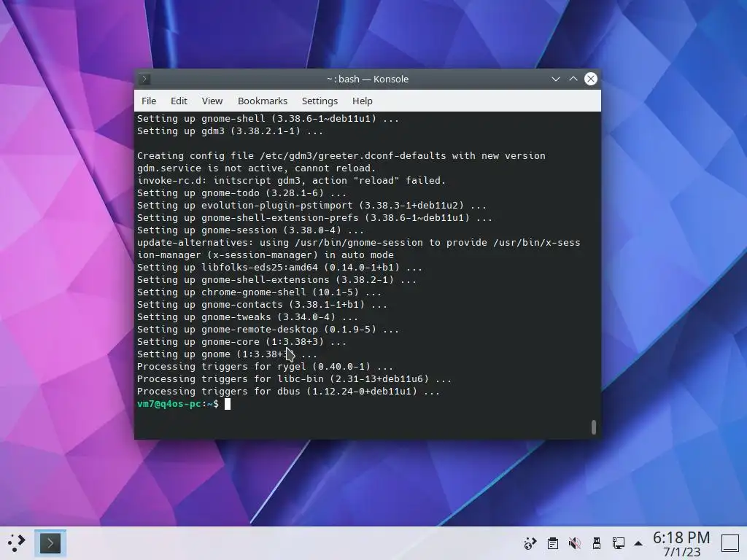Click the 6:18 PM clock

coord(681,537)
